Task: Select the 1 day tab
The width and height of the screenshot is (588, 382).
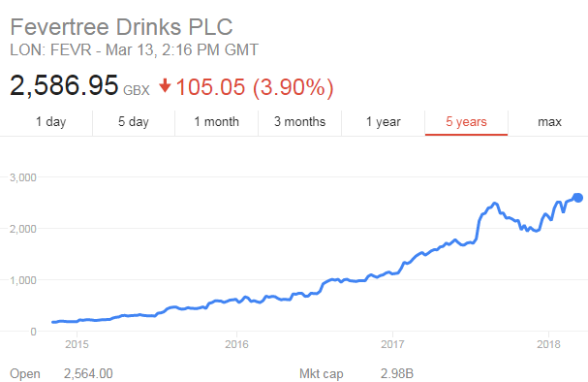Action: [50, 122]
